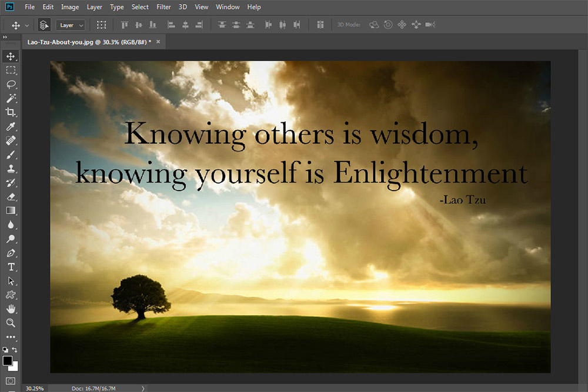The image size is (588, 392).
Task: Select the Healing Brush tool
Action: tap(11, 140)
